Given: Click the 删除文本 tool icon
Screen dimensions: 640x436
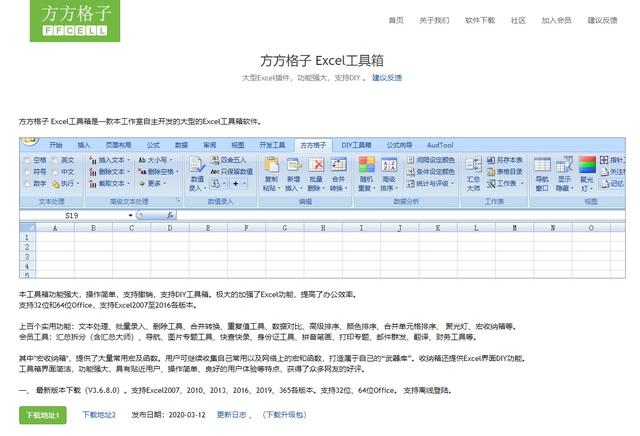Looking at the screenshot, I should pos(93,172).
